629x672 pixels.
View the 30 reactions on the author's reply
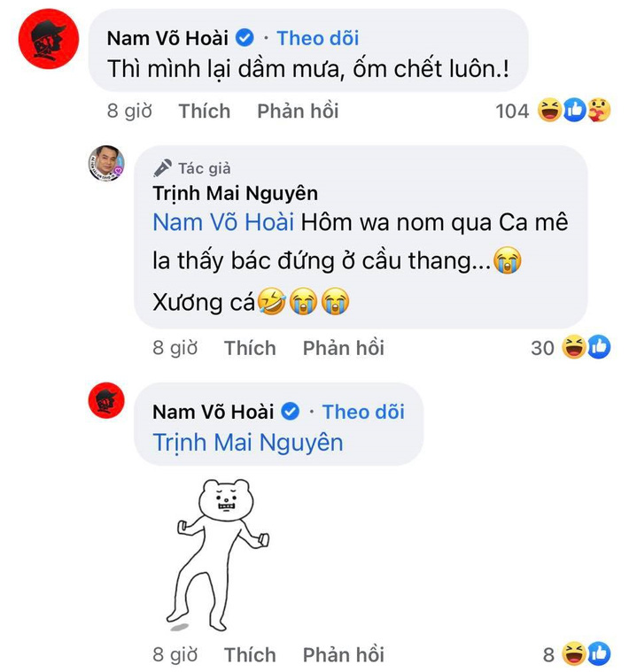pyautogui.click(x=571, y=347)
